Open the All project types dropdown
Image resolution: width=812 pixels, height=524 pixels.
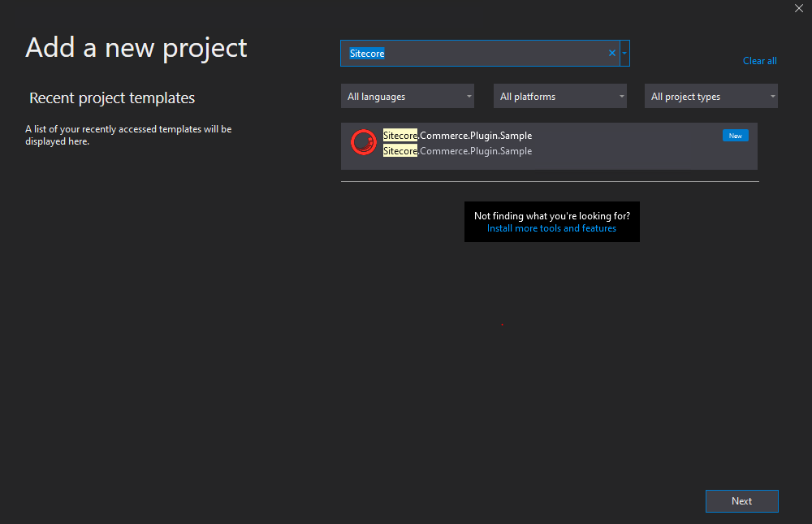coord(710,97)
